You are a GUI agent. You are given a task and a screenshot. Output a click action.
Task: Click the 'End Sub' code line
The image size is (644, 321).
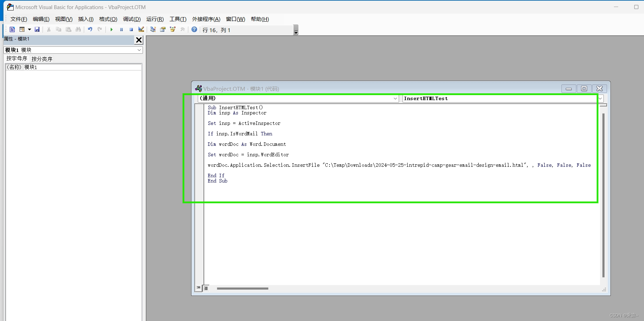[x=217, y=181]
